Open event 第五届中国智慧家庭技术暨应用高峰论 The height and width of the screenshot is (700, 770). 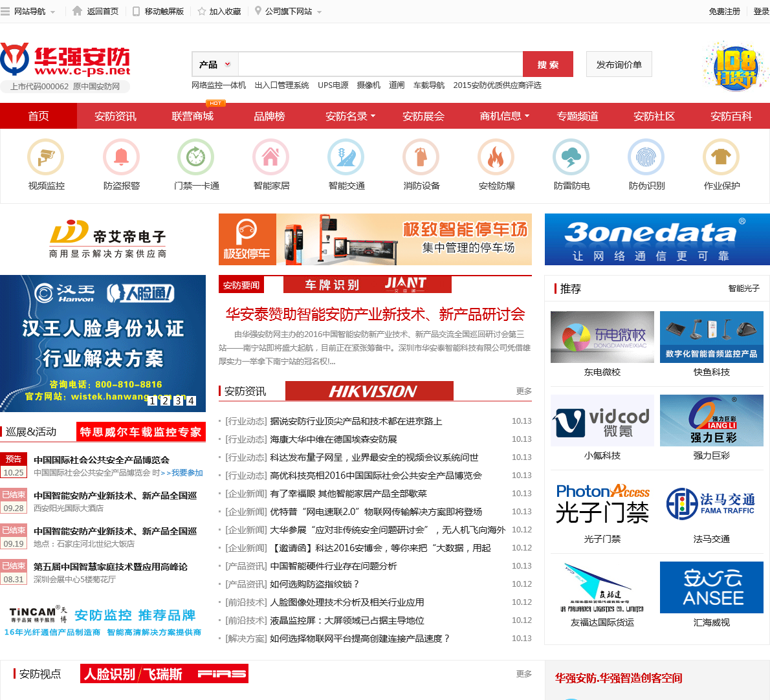coord(111,567)
